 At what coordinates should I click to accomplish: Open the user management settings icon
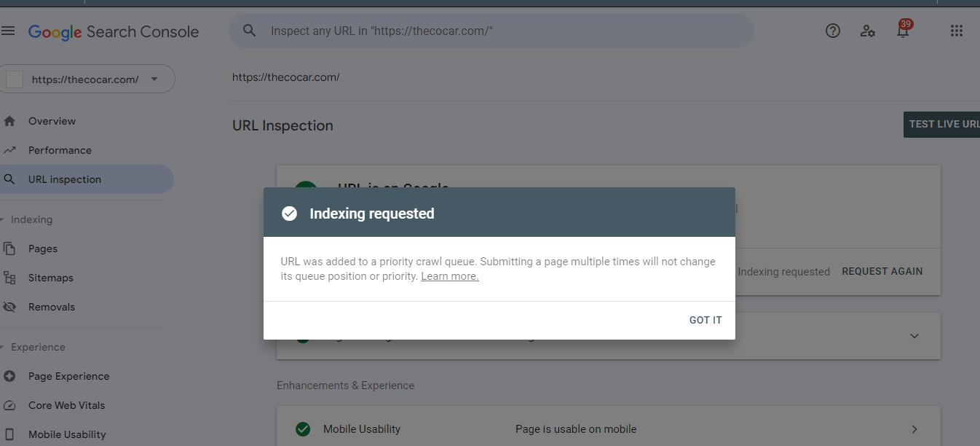868,31
